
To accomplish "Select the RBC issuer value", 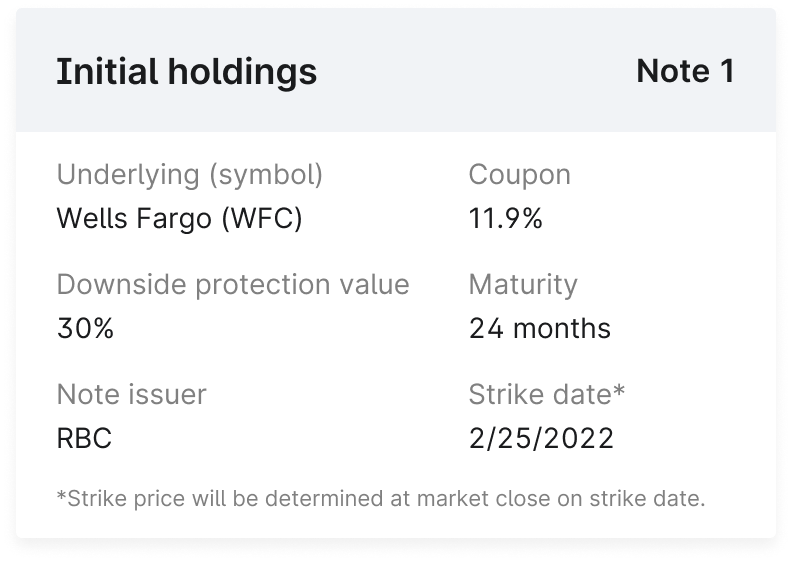I will pyautogui.click(x=84, y=438).
